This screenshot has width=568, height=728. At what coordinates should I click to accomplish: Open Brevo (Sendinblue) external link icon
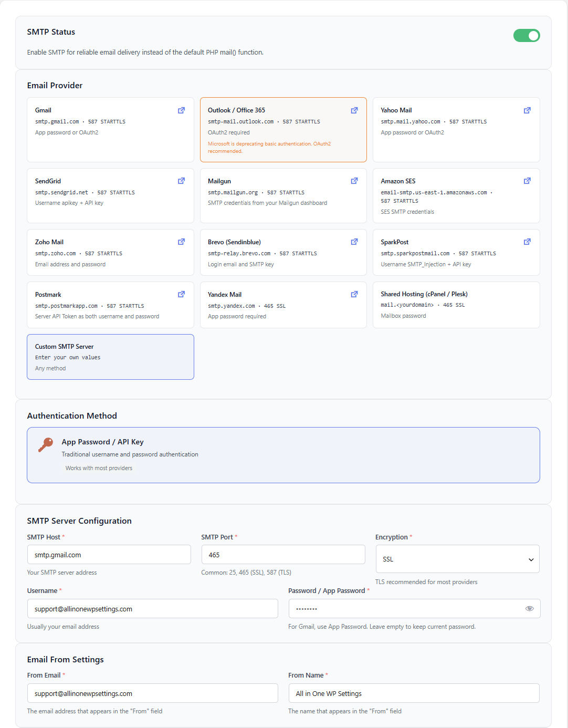point(354,242)
